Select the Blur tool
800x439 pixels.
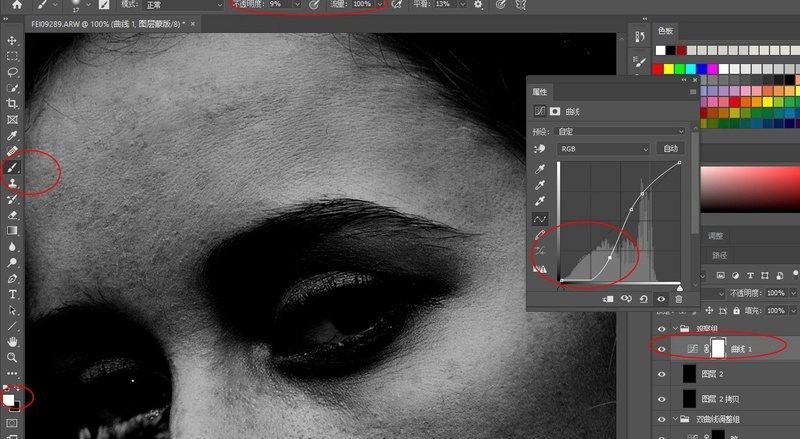coord(12,247)
